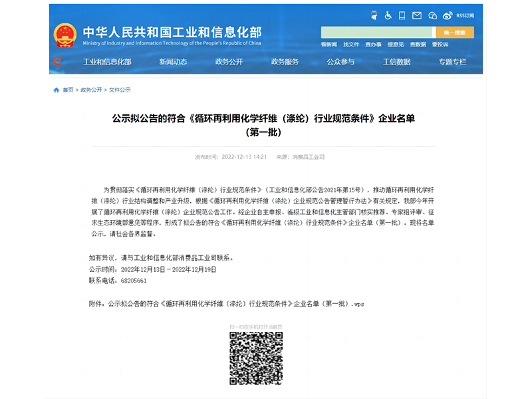Open 专题专栏 in the navigation bar
This screenshot has height=399, width=532.
click(x=452, y=62)
